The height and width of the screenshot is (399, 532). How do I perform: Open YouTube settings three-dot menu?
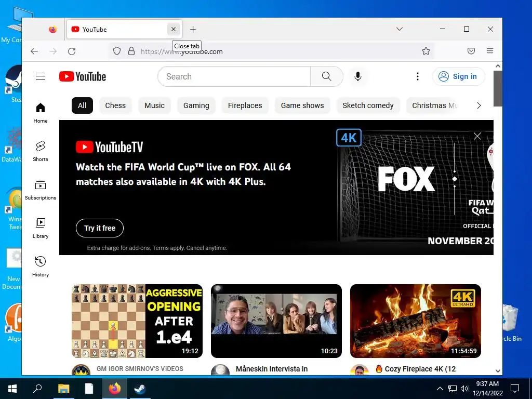pos(418,76)
